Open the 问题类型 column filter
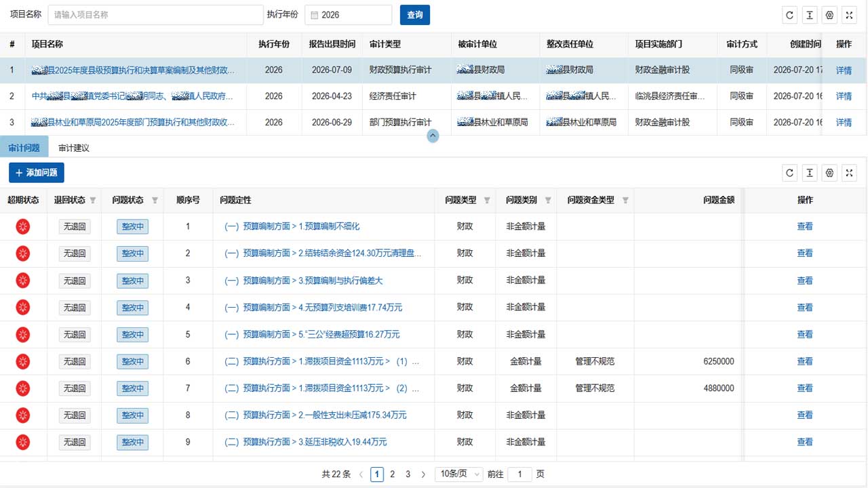This screenshot has height=488, width=868. click(x=487, y=201)
